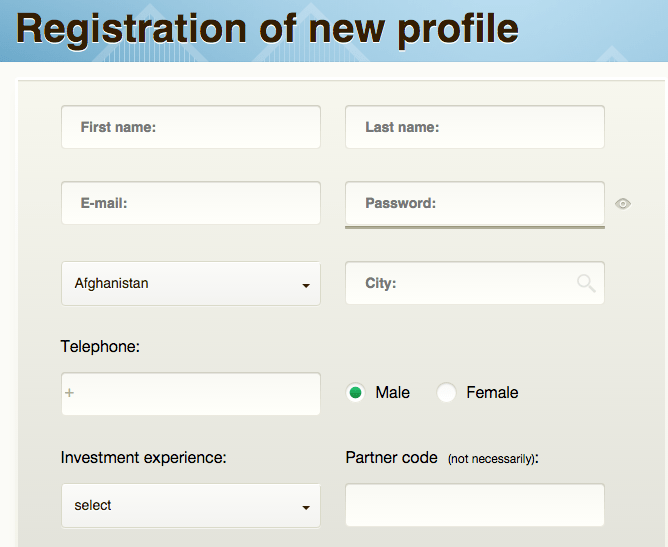
Task: Click the Registration of new profile heading
Action: coord(267,29)
